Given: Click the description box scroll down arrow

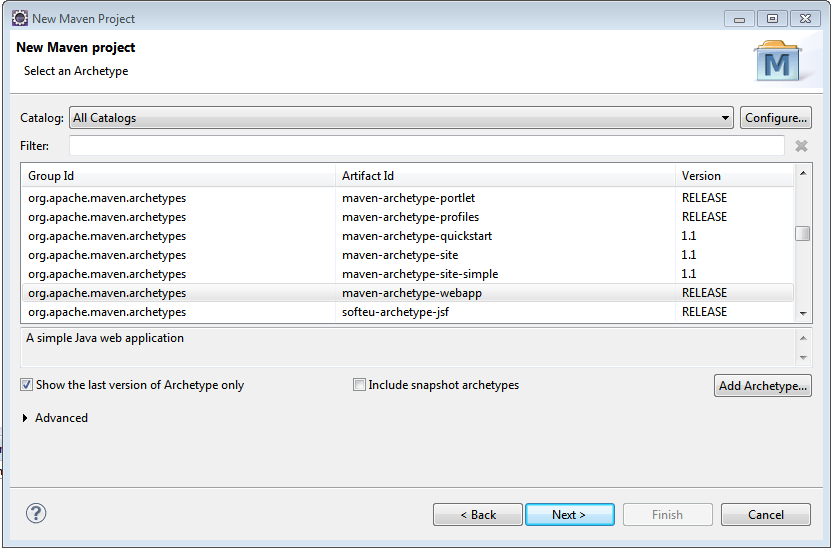Looking at the screenshot, I should coord(803,358).
